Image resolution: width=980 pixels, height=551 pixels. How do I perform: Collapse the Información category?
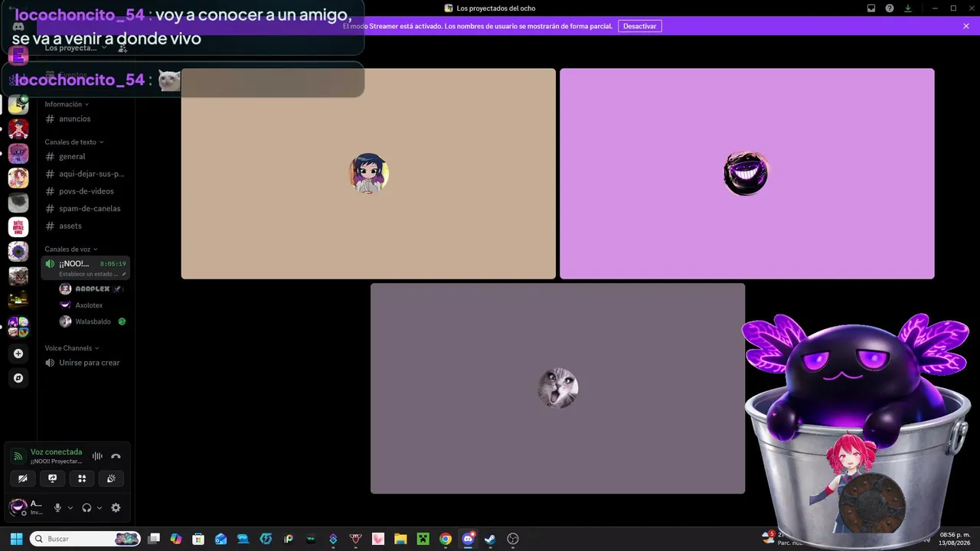(67, 104)
